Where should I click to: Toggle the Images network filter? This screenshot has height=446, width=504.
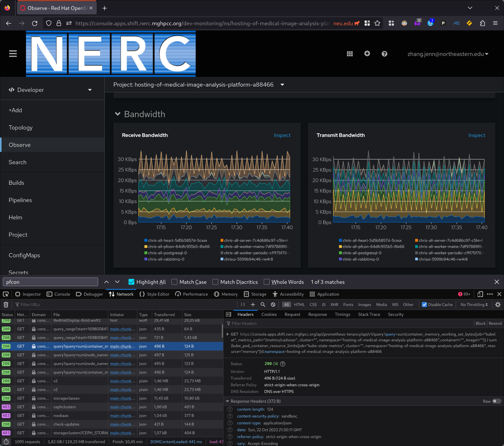tap(364, 305)
